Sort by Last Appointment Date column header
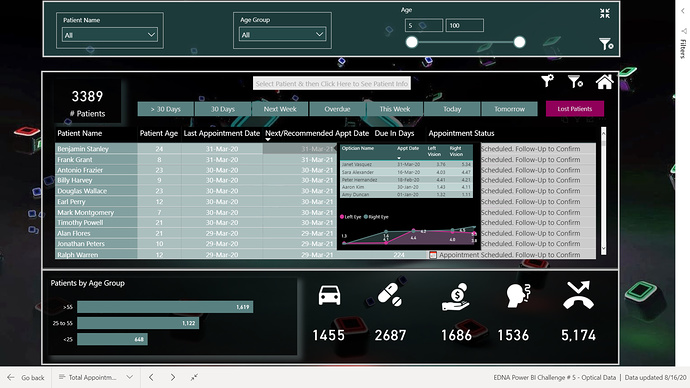Image resolution: width=690 pixels, height=388 pixels. (222, 133)
